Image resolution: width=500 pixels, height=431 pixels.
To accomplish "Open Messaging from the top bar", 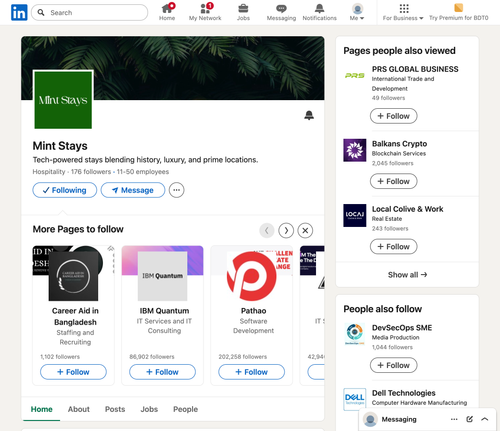I will point(281,12).
